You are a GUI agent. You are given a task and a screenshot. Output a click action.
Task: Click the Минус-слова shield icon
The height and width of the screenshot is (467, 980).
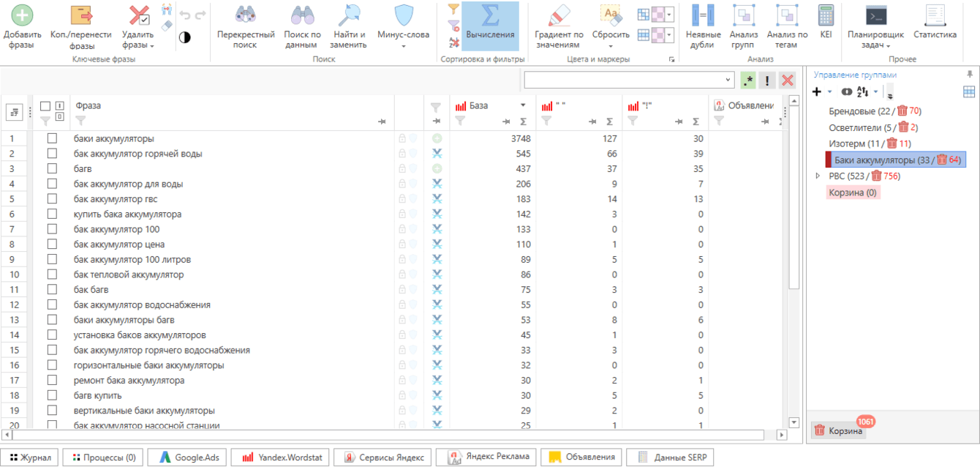[403, 15]
